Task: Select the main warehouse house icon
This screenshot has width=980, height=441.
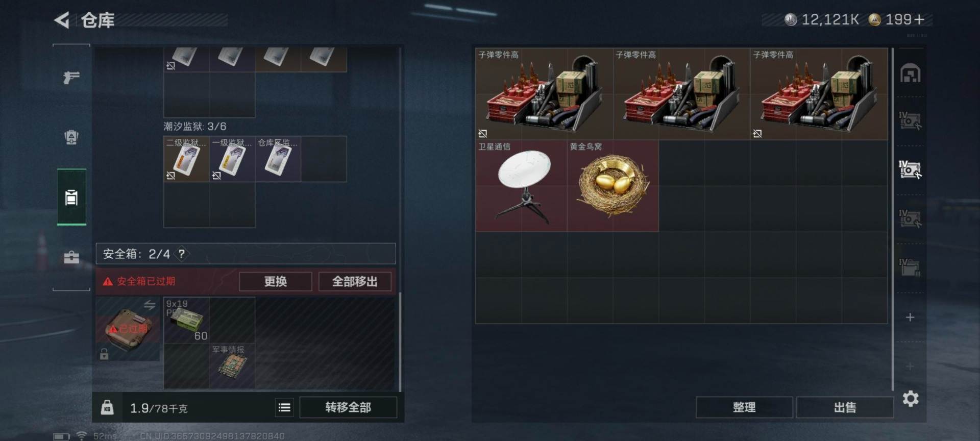Action: [910, 73]
